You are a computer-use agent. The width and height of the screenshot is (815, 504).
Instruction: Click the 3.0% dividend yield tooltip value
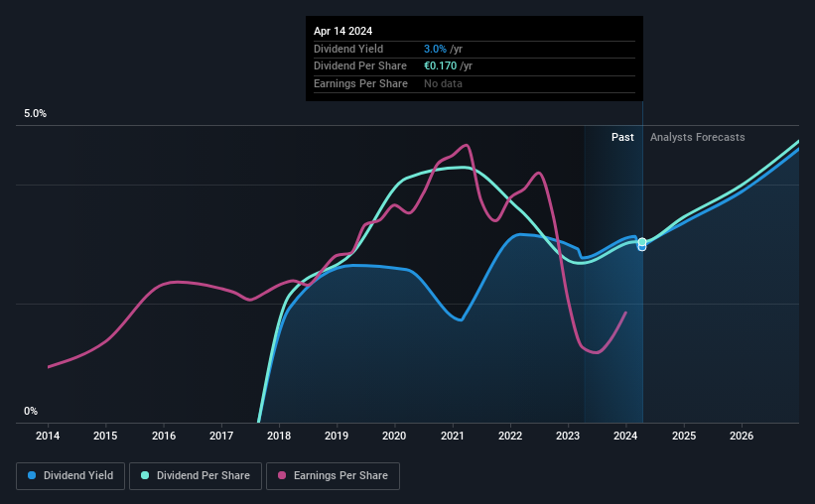(435, 49)
